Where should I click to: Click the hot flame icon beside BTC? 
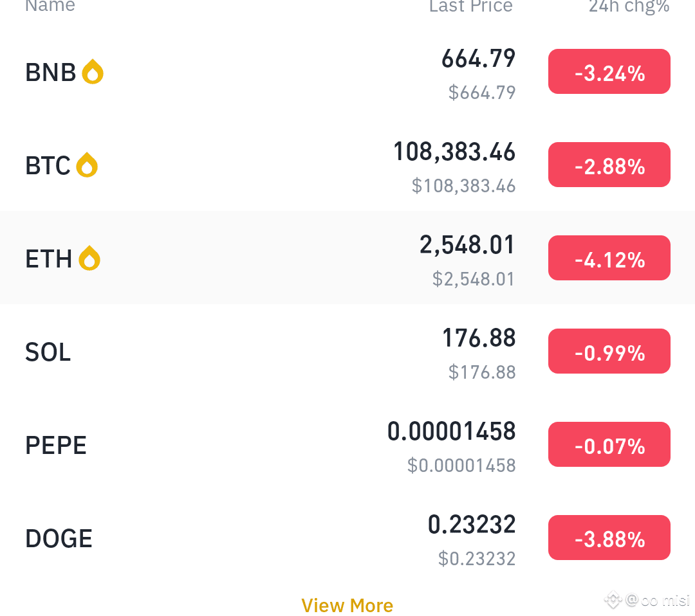pyautogui.click(x=87, y=165)
